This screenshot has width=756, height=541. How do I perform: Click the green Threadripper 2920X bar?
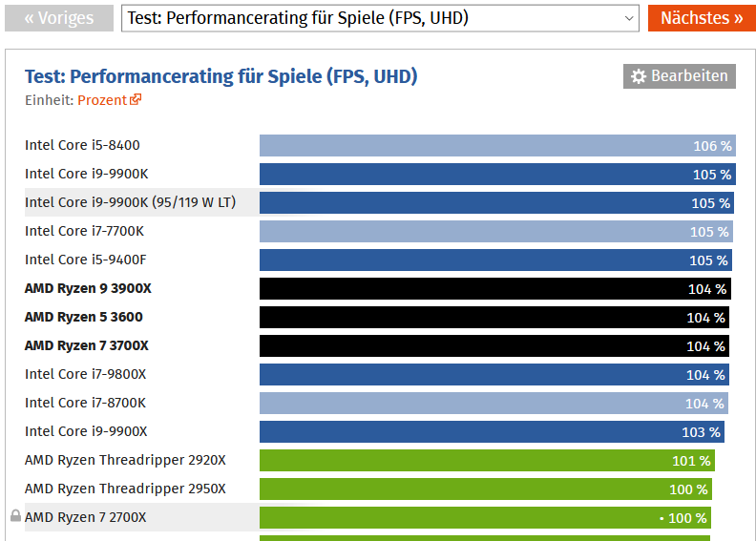(x=487, y=461)
